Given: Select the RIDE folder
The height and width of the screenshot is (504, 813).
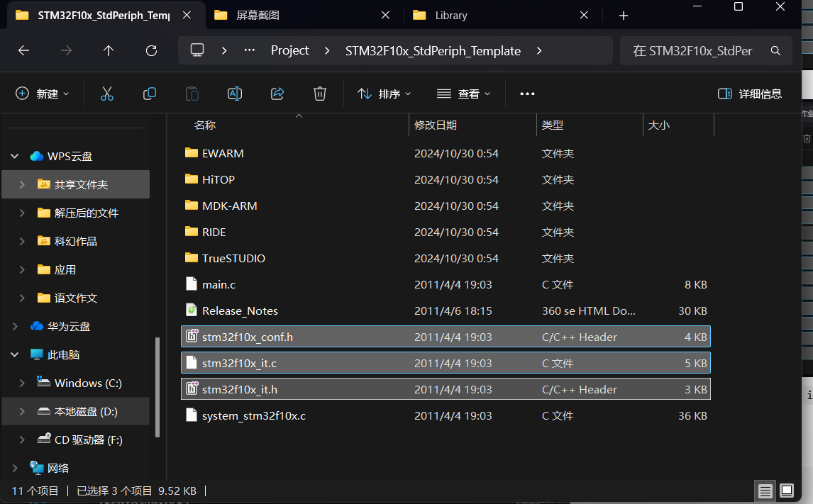Looking at the screenshot, I should coord(446,232).
